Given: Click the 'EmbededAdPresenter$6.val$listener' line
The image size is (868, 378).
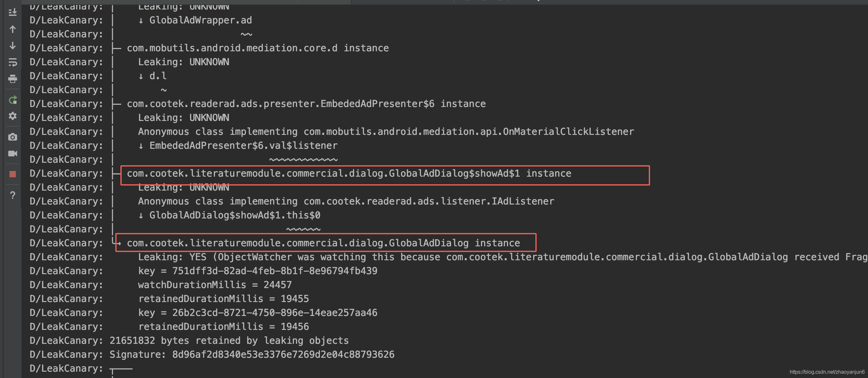Looking at the screenshot, I should point(238,146).
